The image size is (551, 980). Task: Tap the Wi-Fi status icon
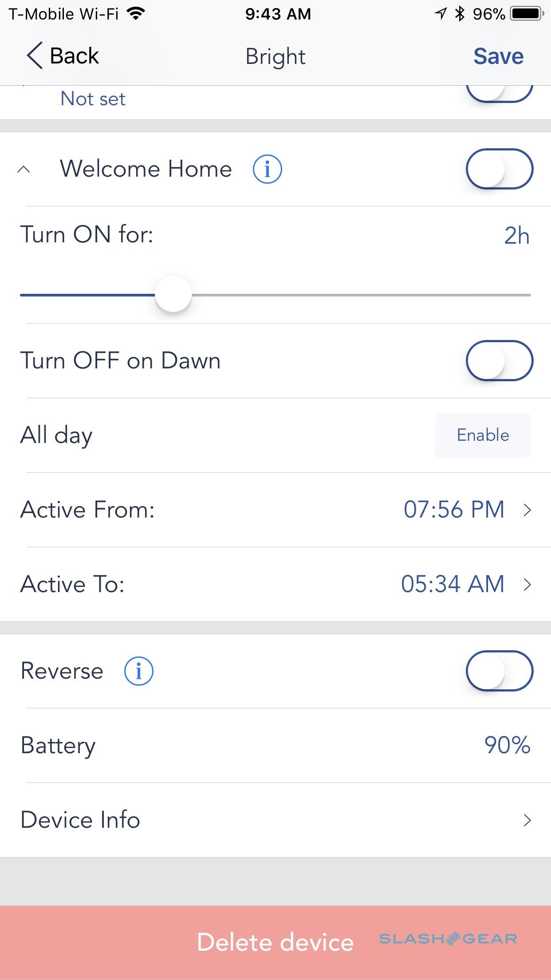(x=136, y=14)
